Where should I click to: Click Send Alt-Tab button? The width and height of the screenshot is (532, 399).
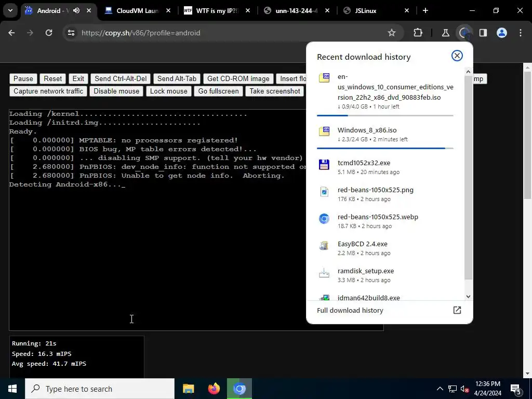[177, 79]
